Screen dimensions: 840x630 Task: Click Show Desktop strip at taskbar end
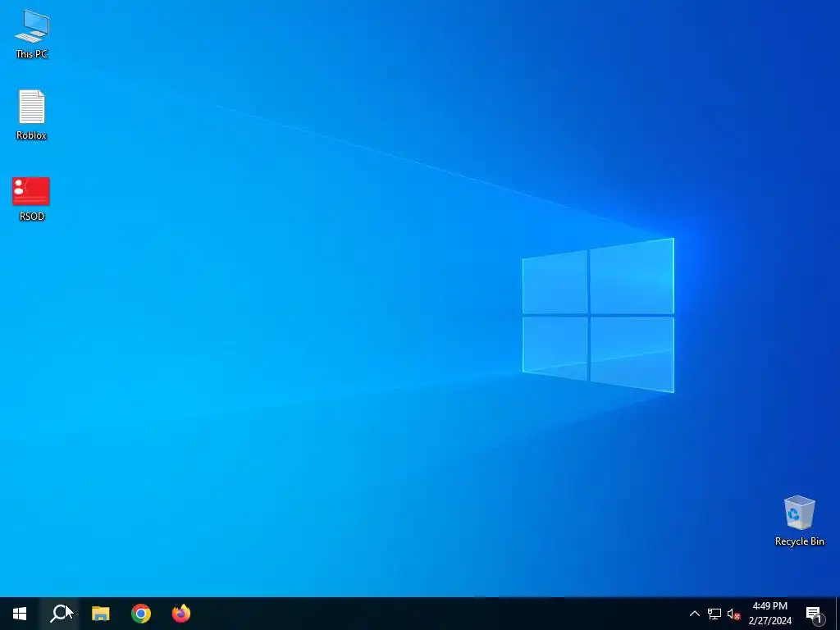(x=838, y=614)
